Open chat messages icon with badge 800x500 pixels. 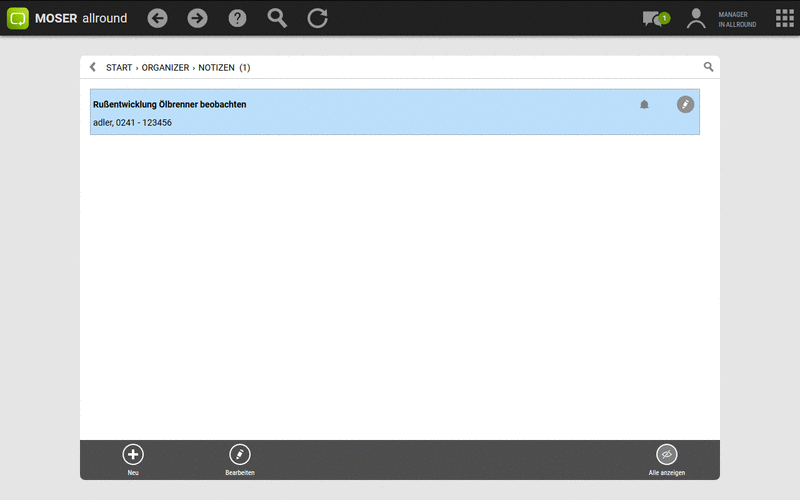click(x=656, y=19)
